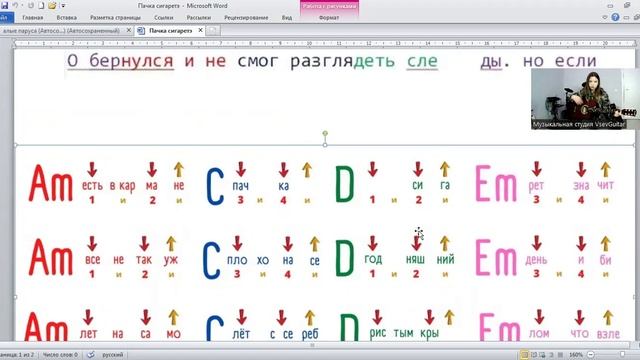
Task: Click the pink Em chord in the first row
Action: (x=496, y=184)
